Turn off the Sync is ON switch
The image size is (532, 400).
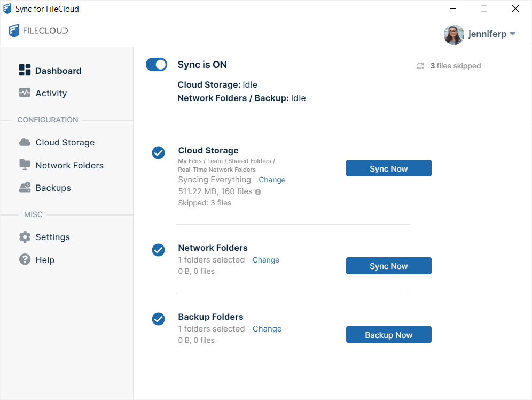coord(157,65)
